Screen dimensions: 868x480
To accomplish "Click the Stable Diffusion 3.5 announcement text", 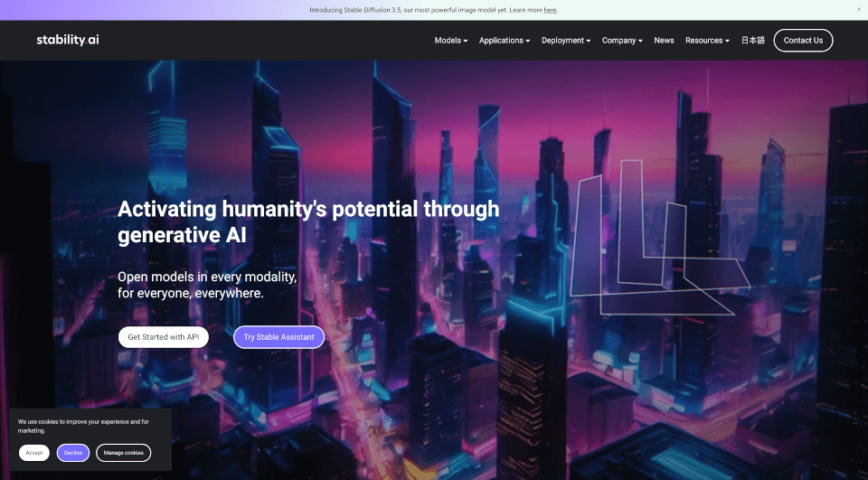I will tap(425, 10).
